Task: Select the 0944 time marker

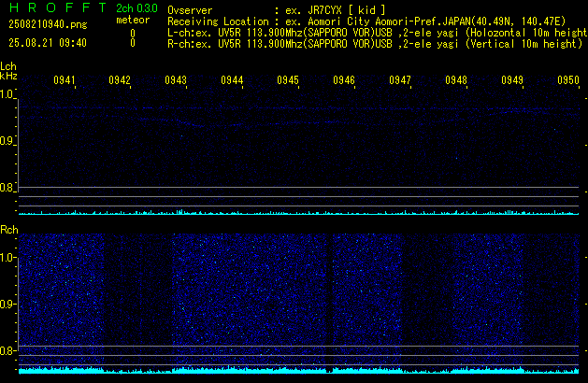Action: pos(232,80)
